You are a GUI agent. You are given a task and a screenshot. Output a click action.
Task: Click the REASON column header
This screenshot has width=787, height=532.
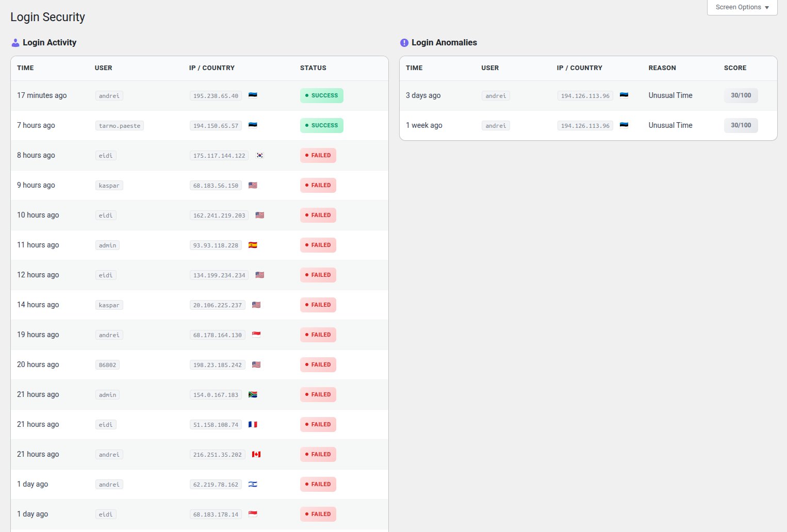tap(662, 68)
